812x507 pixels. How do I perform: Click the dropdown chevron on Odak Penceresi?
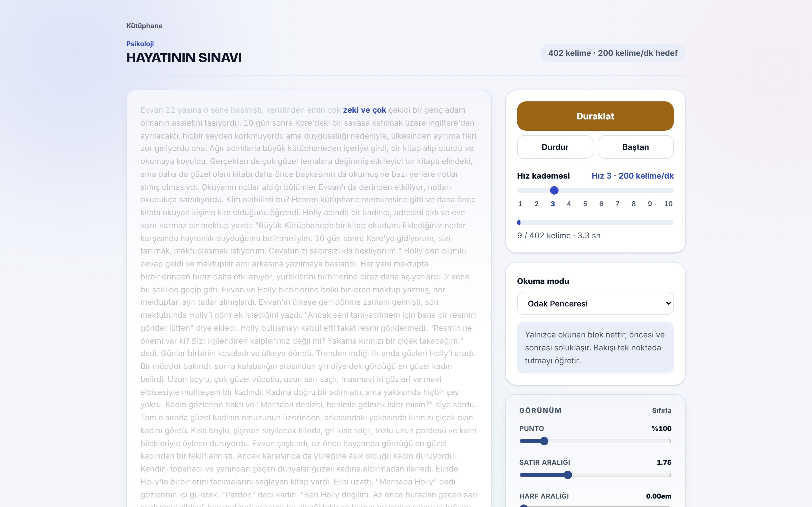coord(668,303)
